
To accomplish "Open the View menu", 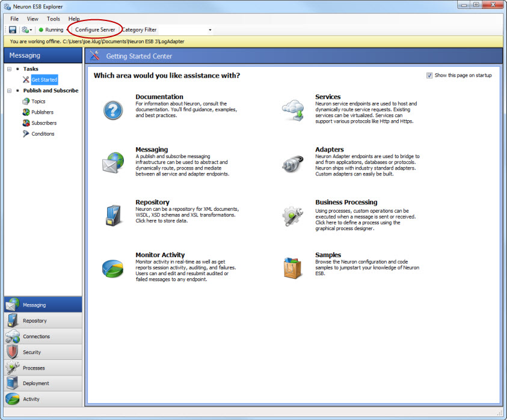I will click(x=32, y=19).
